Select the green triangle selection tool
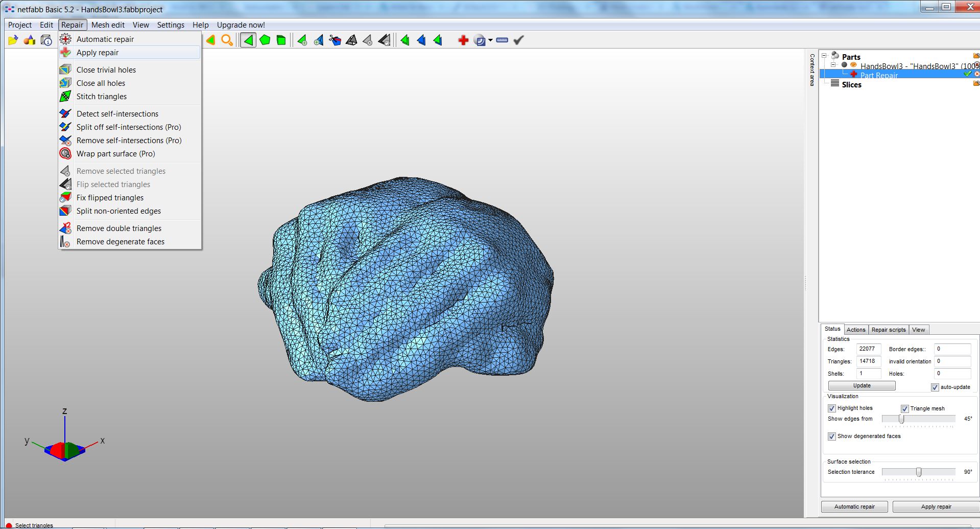 [x=248, y=40]
